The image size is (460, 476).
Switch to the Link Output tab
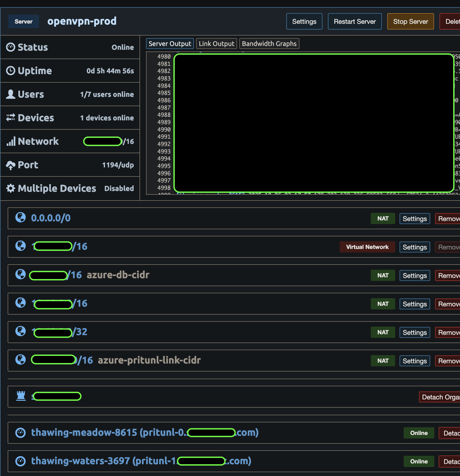pos(216,44)
